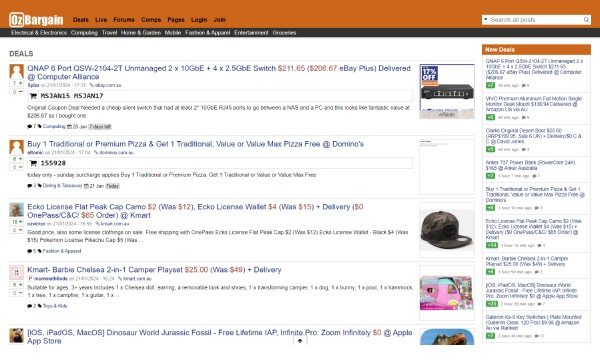This screenshot has width=600, height=360.
Task: Click the OzBargain logo
Action: tap(36, 20)
